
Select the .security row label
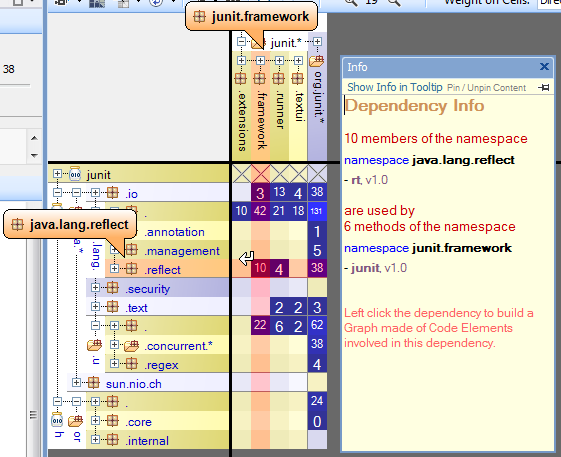pos(147,289)
